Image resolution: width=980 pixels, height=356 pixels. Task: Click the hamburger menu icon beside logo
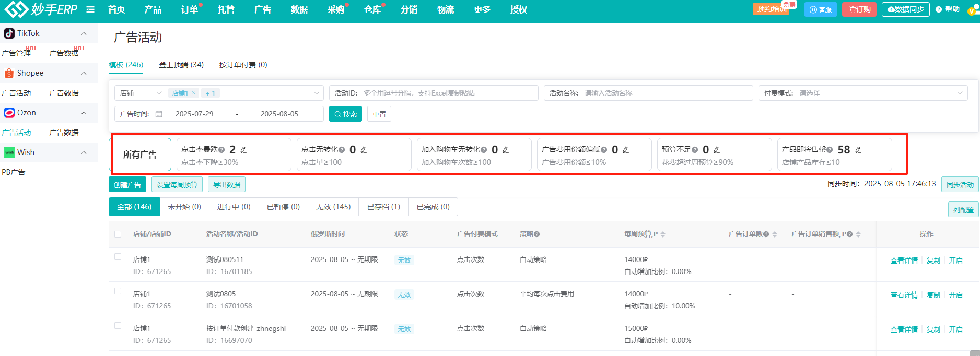pyautogui.click(x=90, y=9)
